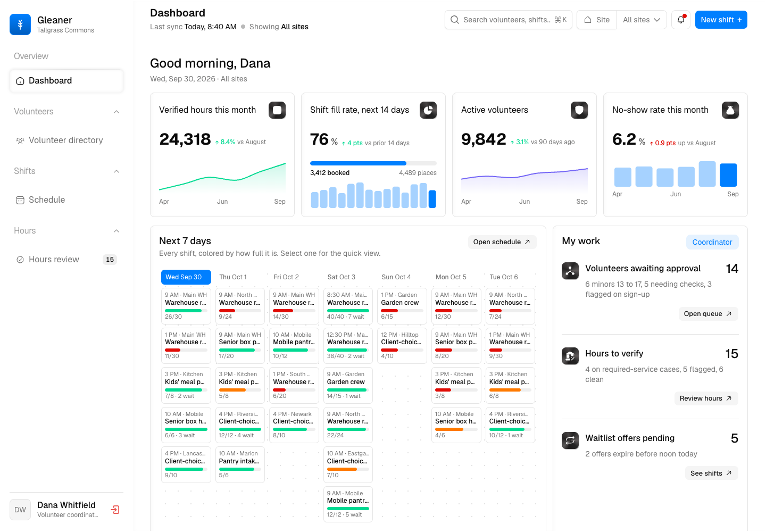Click the Verified hours card icon

[277, 110]
